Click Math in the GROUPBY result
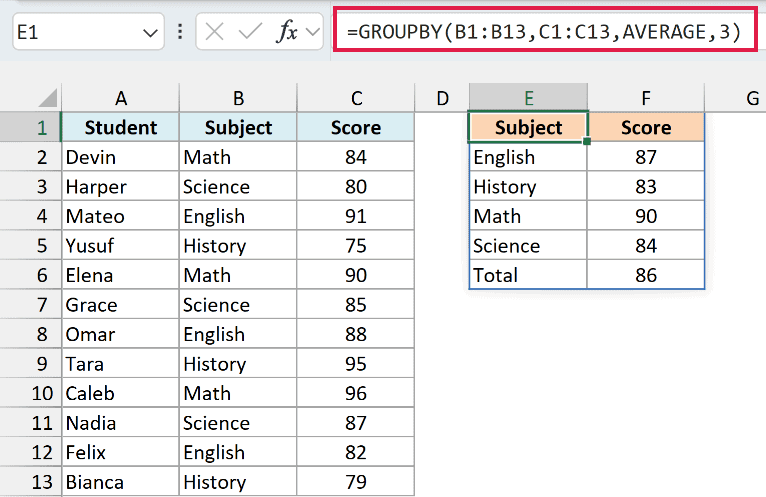 pos(528,216)
